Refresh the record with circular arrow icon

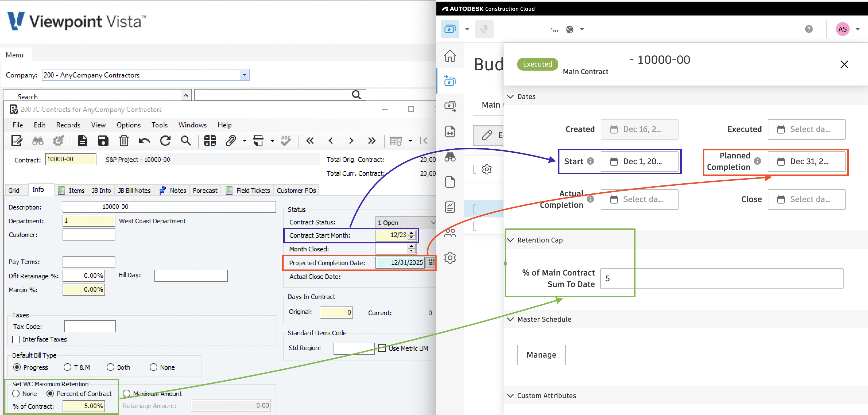[x=165, y=141]
